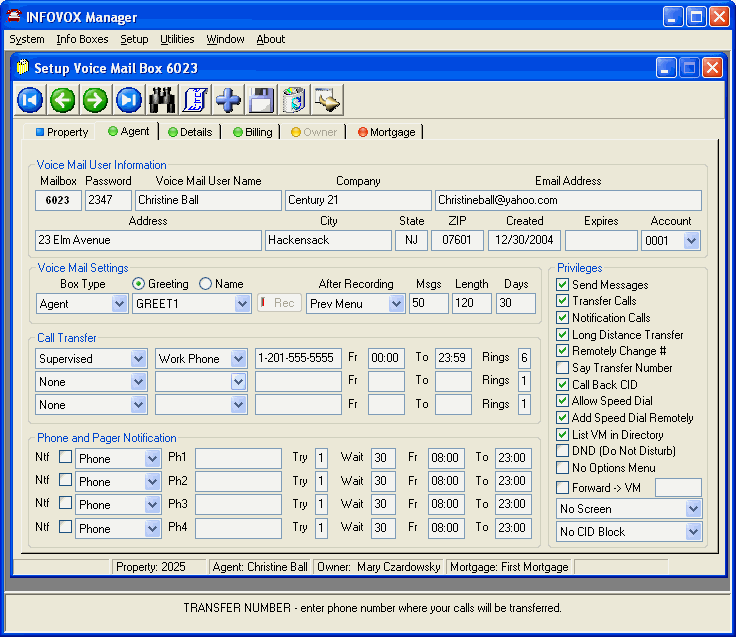Open the About menu
The height and width of the screenshot is (637, 736).
click(270, 39)
